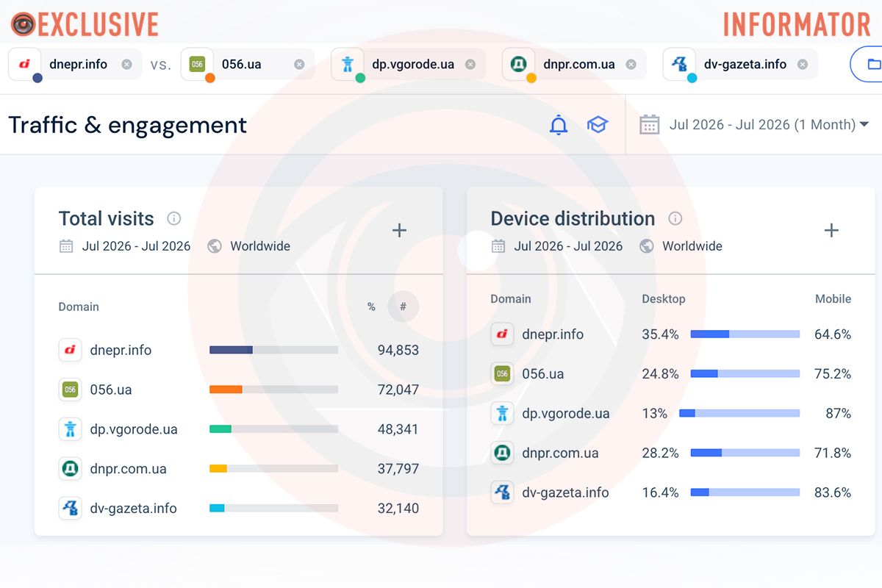Click the 37,797 visits value
Image resolution: width=882 pixels, height=588 pixels.
(x=398, y=469)
